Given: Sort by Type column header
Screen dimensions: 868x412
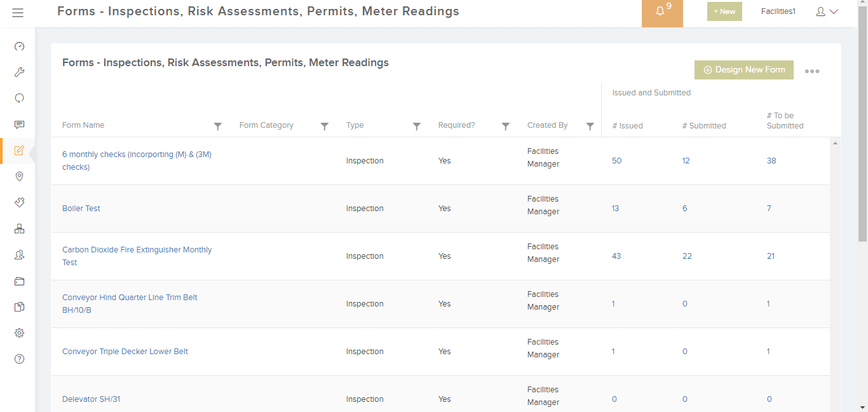Looking at the screenshot, I should (355, 125).
